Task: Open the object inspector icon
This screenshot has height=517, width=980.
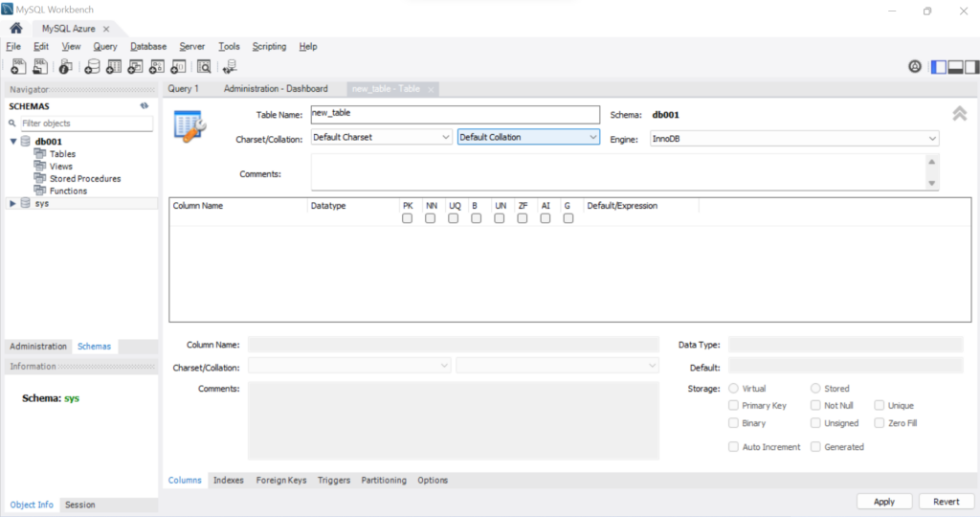Action: point(66,66)
